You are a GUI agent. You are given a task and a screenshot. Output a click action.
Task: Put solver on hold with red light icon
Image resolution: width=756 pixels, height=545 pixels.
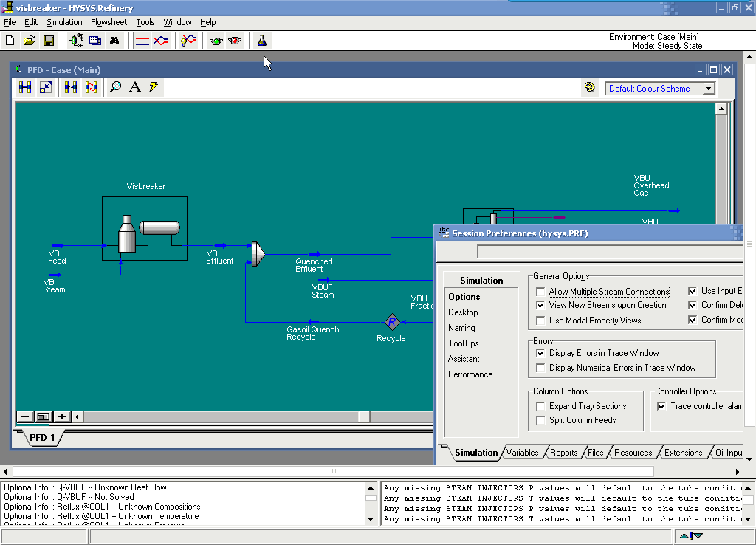(235, 41)
